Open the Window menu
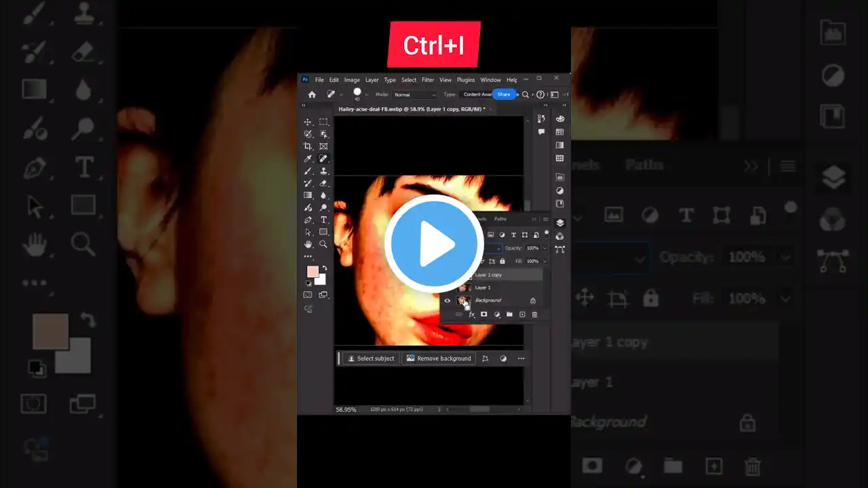Image resolution: width=868 pixels, height=488 pixels. pyautogui.click(x=490, y=80)
